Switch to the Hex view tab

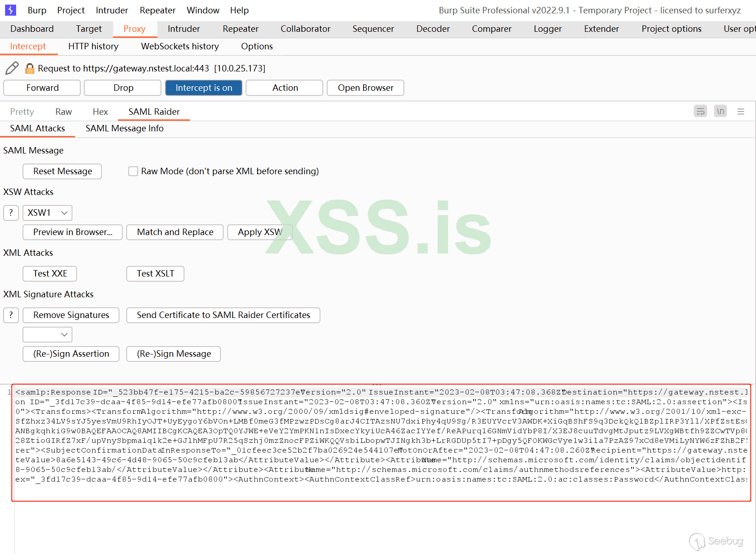tap(100, 112)
